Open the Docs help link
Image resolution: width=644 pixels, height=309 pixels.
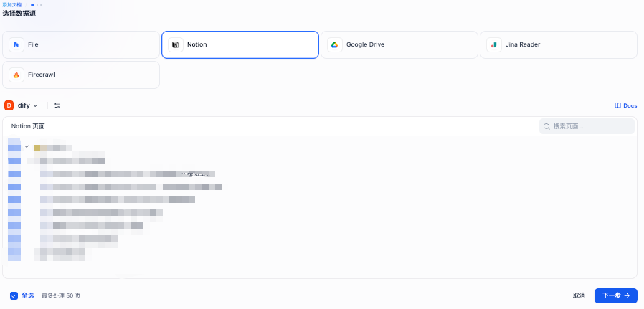[626, 105]
